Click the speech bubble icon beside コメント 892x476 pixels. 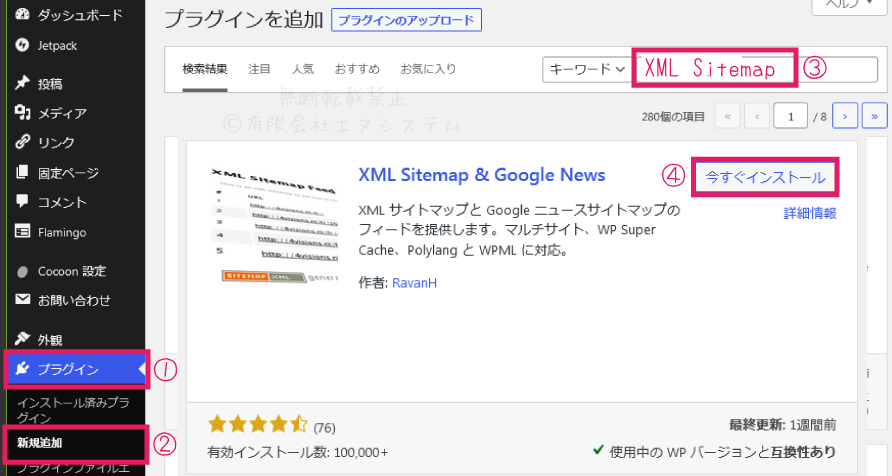click(x=22, y=201)
